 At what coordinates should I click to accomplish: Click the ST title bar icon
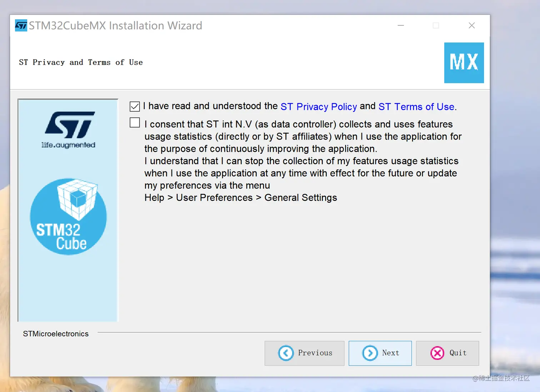(21, 26)
